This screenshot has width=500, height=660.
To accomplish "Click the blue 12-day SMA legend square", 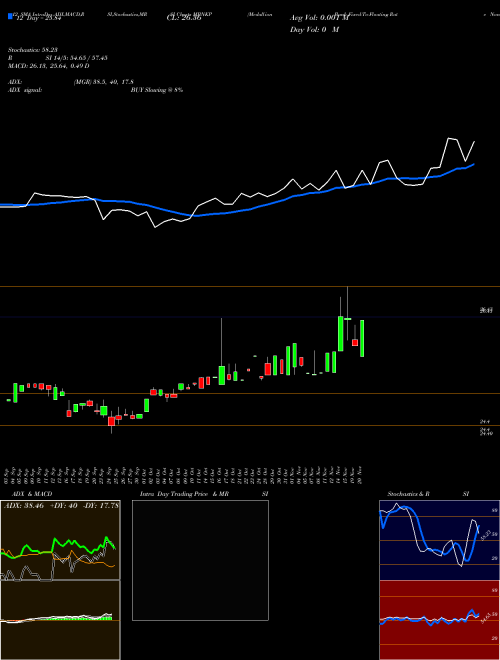I will [10, 17].
